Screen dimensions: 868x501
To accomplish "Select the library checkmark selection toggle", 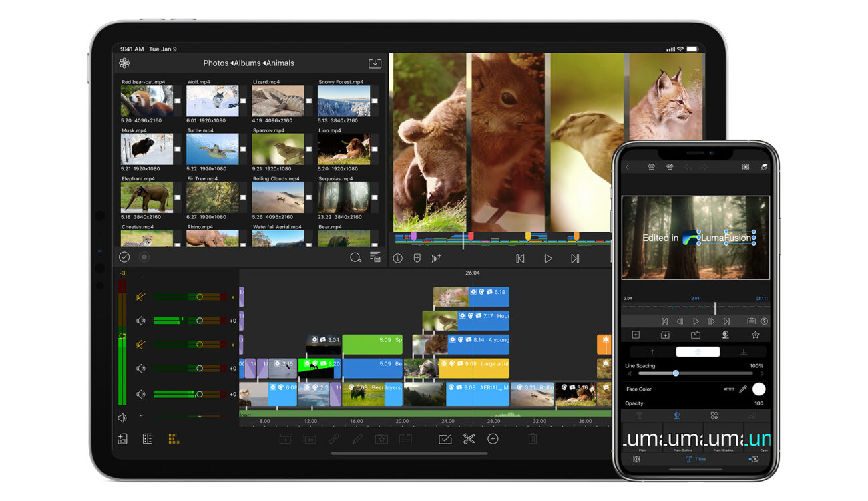I will point(124,257).
